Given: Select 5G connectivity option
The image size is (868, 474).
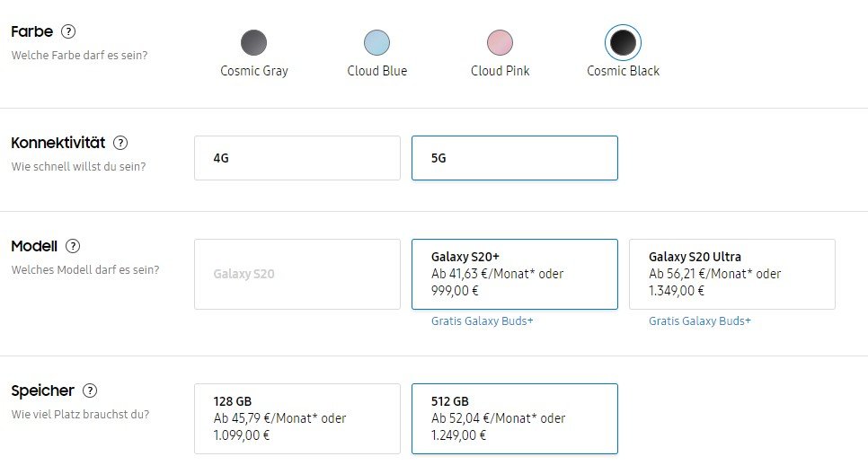Looking at the screenshot, I should click(515, 158).
